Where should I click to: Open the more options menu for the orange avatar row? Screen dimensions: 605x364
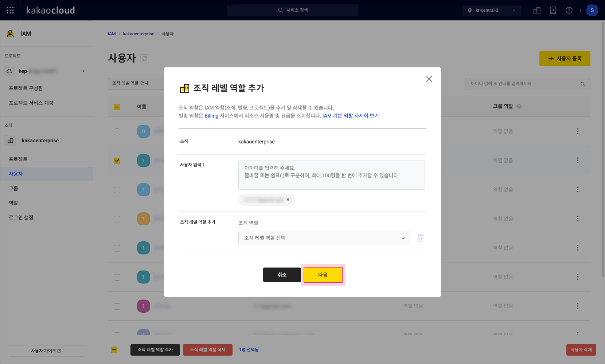[578, 218]
